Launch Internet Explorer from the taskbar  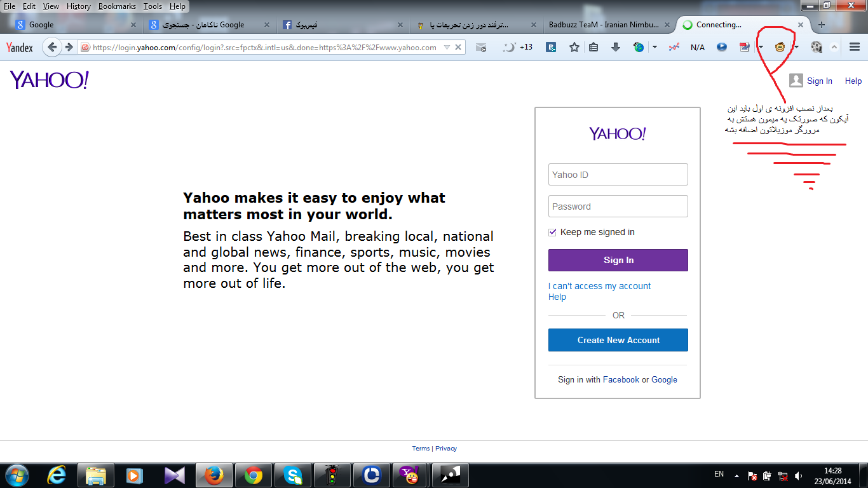tap(58, 475)
